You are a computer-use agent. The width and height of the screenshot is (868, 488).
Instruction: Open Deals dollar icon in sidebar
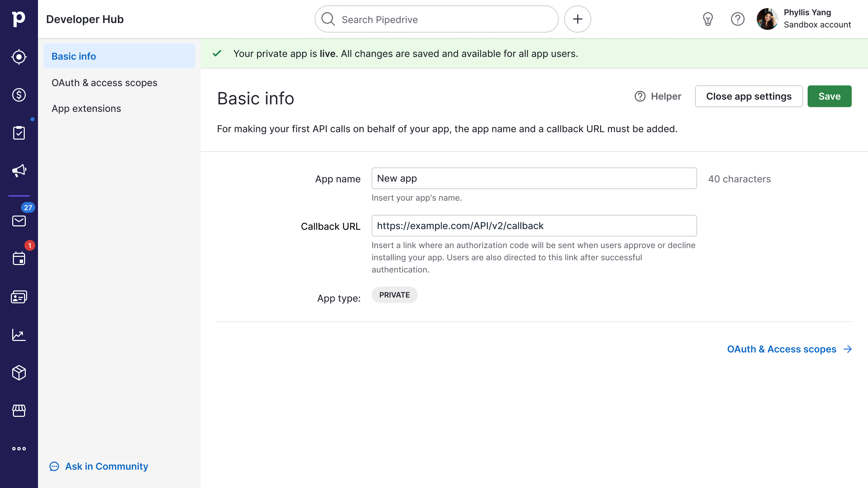pos(19,95)
